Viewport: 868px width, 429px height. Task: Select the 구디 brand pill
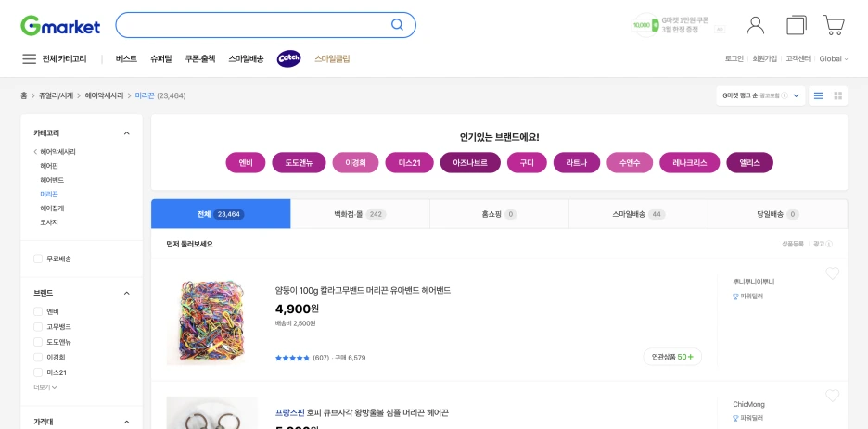pos(527,162)
